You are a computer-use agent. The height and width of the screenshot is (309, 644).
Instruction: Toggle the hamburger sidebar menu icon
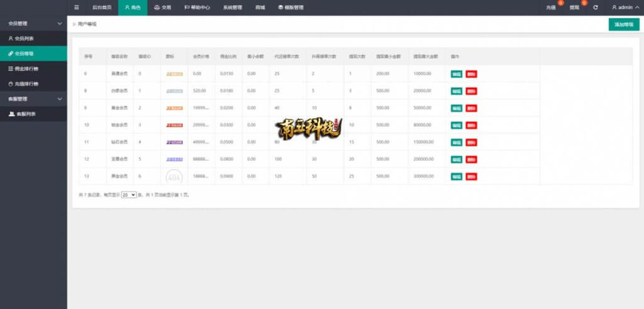[x=76, y=8]
